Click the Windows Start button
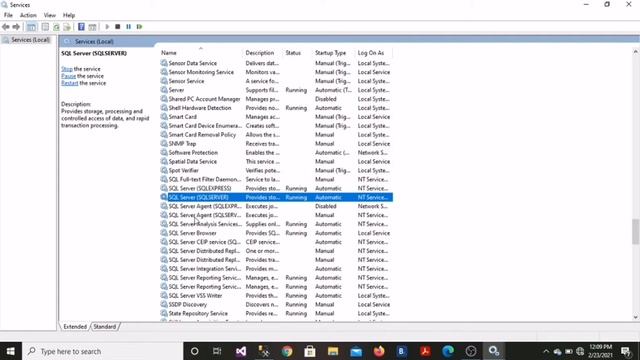 pyautogui.click(x=10, y=351)
